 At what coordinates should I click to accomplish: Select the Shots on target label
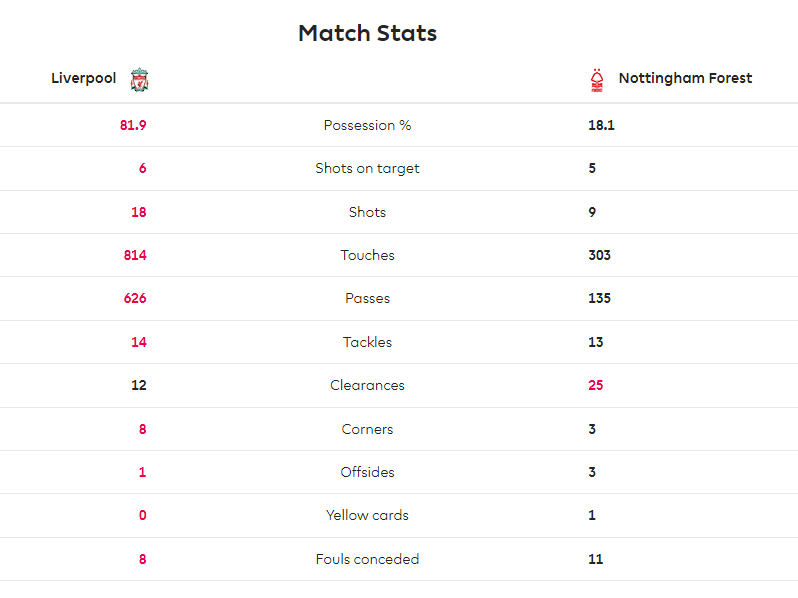(367, 168)
